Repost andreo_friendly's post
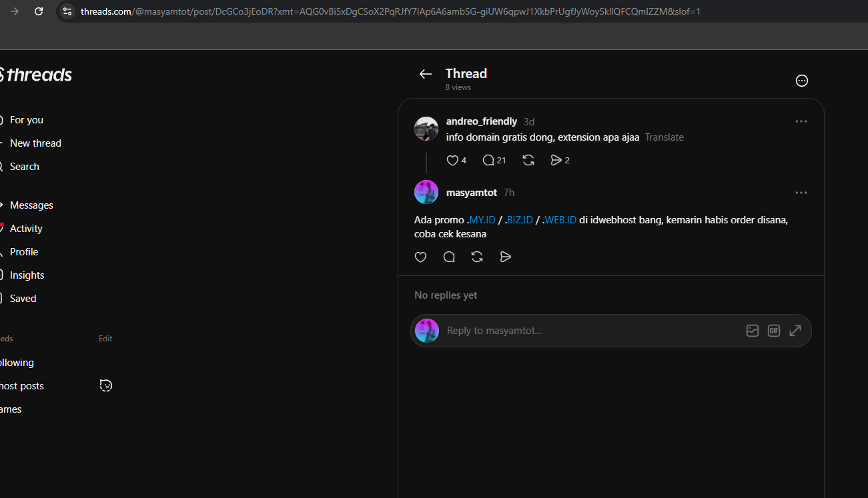This screenshot has height=498, width=868. click(528, 160)
